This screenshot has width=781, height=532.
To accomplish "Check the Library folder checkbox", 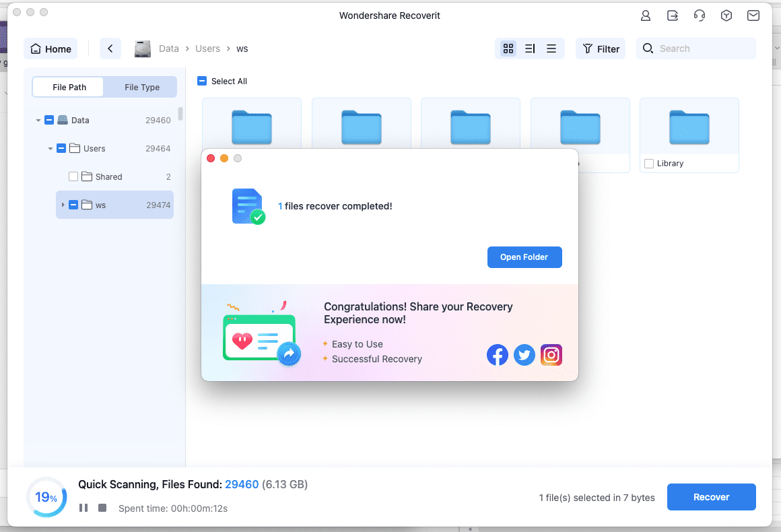I will point(649,163).
